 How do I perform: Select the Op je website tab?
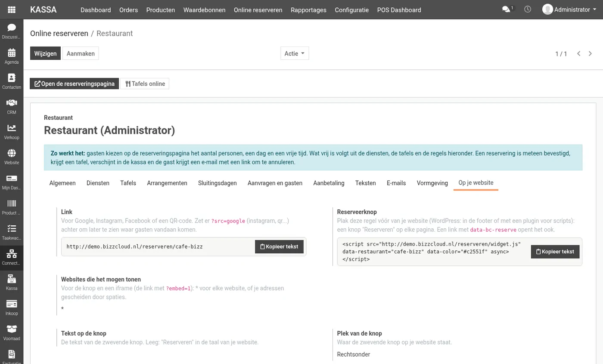click(x=476, y=183)
